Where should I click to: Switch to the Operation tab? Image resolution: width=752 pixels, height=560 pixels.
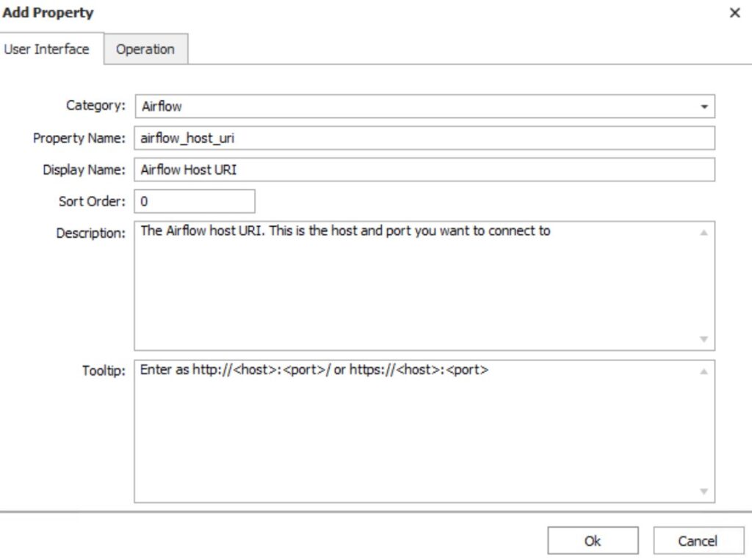pos(145,49)
